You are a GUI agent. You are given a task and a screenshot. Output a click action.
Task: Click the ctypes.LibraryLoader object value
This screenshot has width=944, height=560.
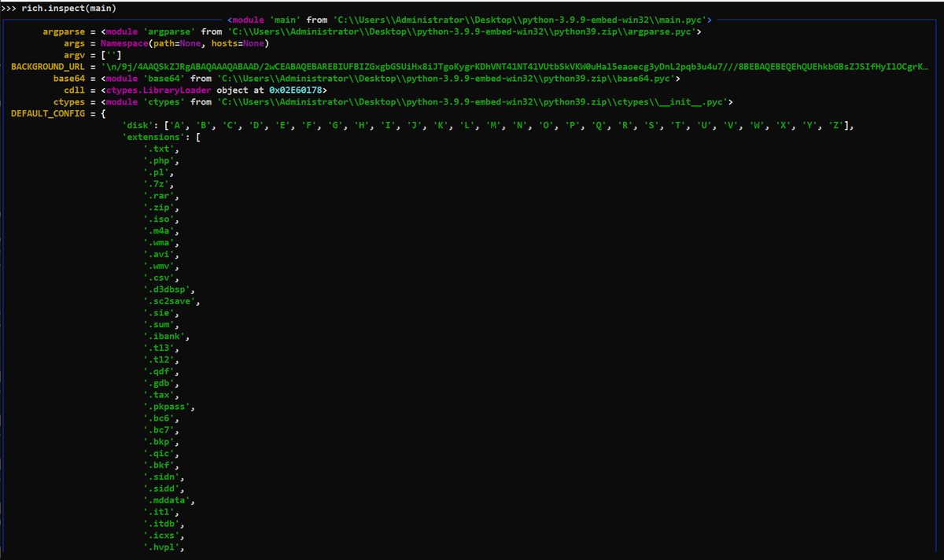214,90
